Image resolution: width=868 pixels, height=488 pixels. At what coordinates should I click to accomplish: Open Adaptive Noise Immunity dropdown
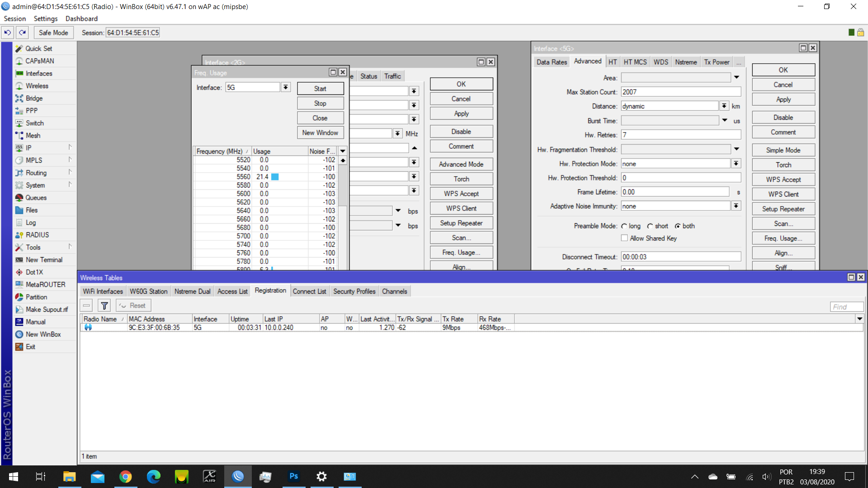[x=736, y=206]
